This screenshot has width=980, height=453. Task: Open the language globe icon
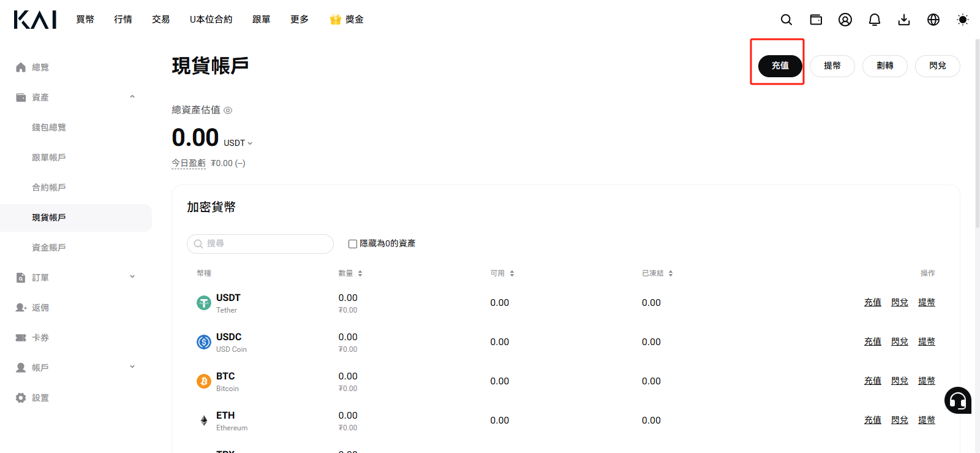933,20
